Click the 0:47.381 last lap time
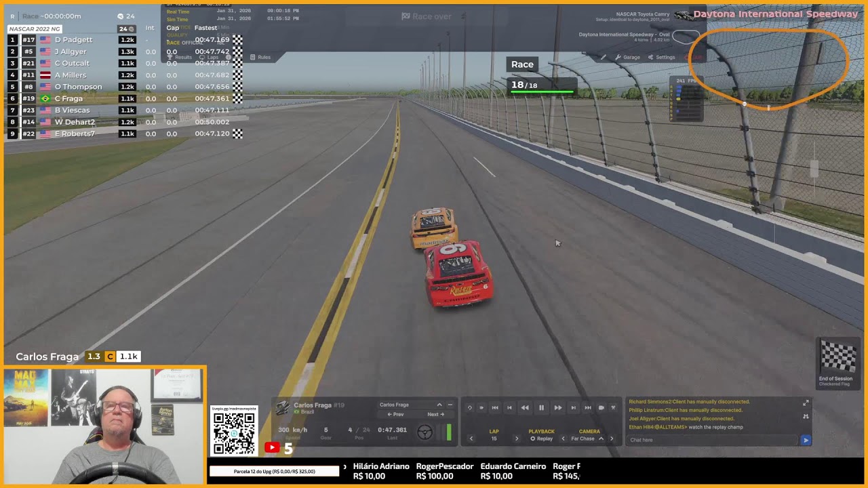The width and height of the screenshot is (868, 488). point(392,430)
